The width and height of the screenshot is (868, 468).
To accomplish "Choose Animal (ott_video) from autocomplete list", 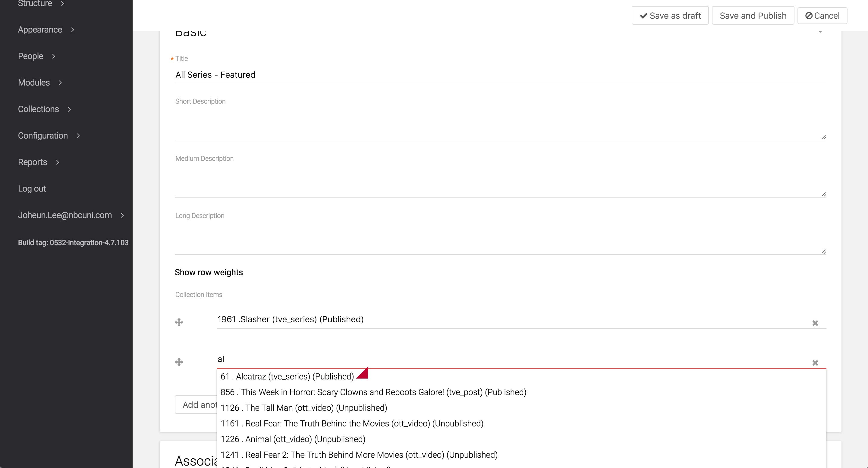I will pos(293,439).
